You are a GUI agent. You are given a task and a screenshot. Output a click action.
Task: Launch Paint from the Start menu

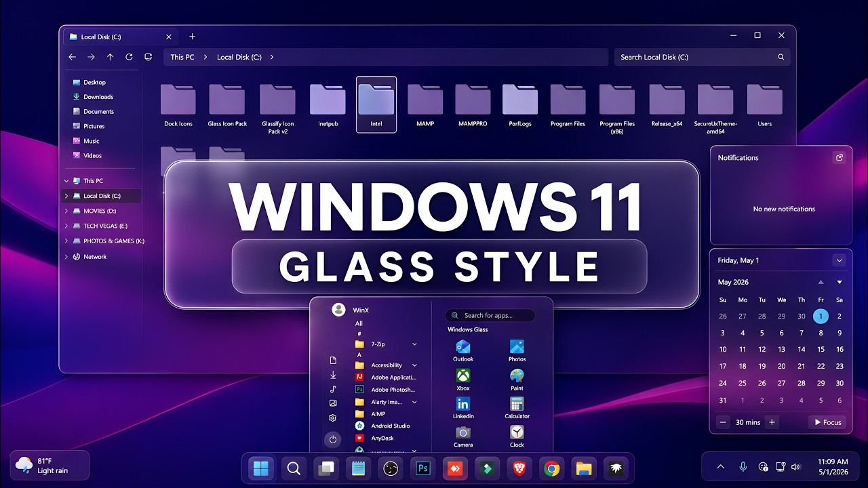[517, 380]
